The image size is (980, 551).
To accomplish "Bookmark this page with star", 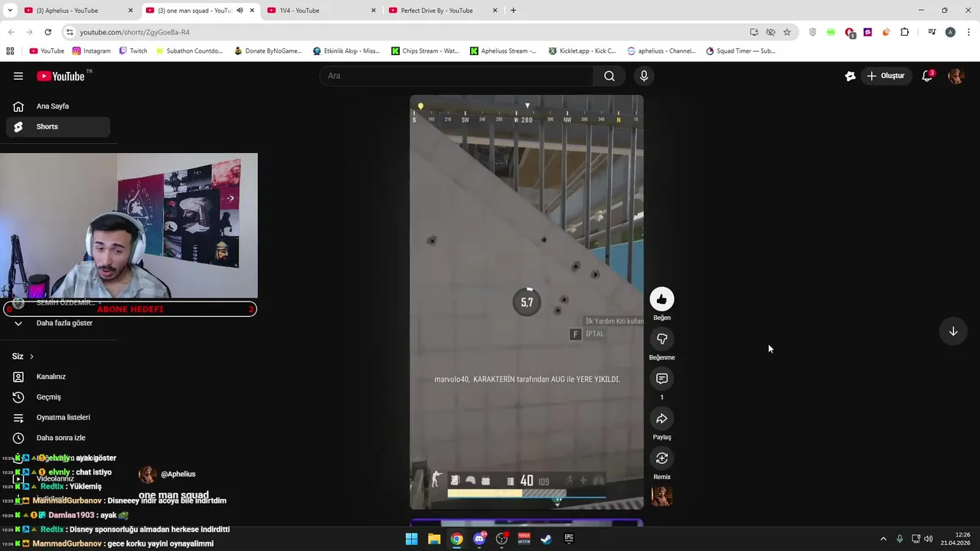I will [x=786, y=32].
